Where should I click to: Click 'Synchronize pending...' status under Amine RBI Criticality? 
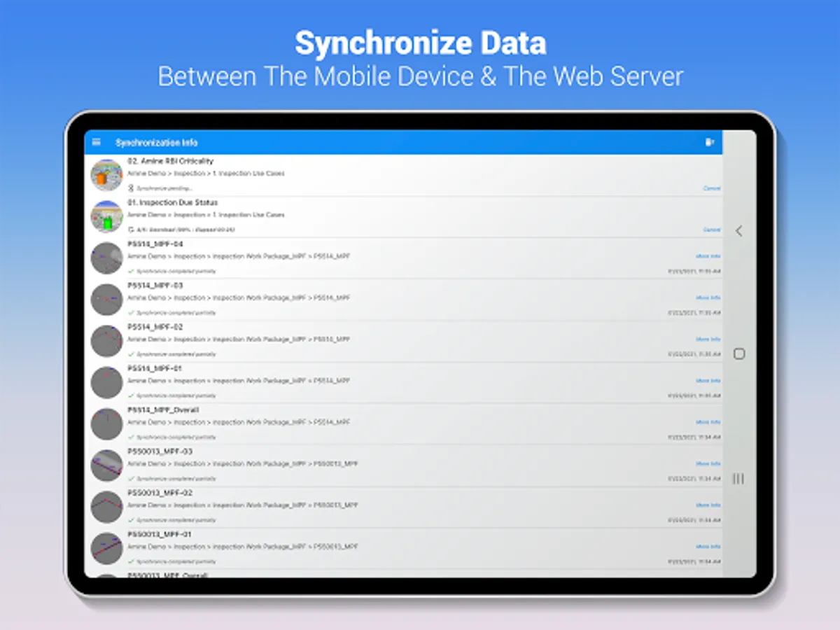point(164,188)
